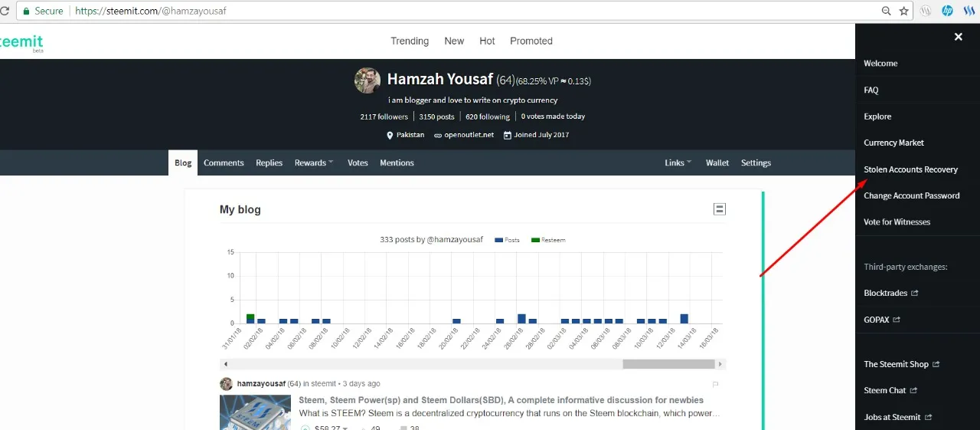Image resolution: width=980 pixels, height=430 pixels.
Task: Click the small hamzayousaf author avatar
Action: point(227,384)
